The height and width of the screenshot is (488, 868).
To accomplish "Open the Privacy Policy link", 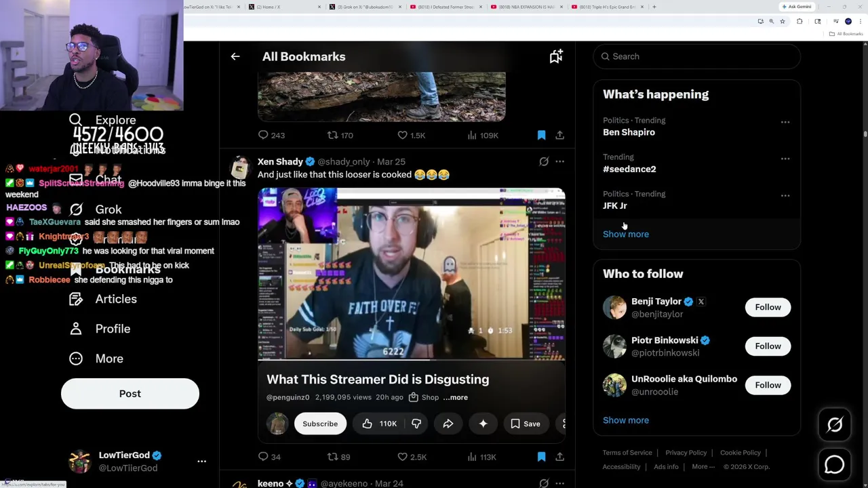I will 686,453.
